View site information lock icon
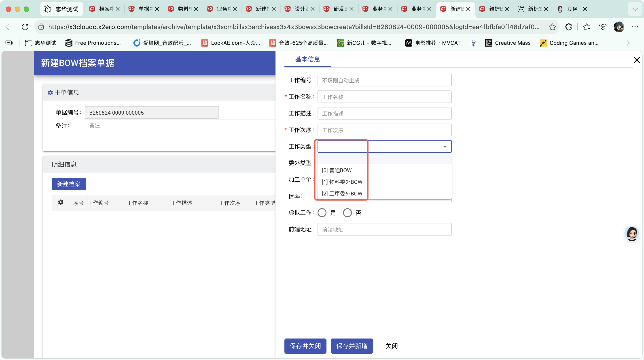This screenshot has height=360, width=644. pyautogui.click(x=41, y=27)
